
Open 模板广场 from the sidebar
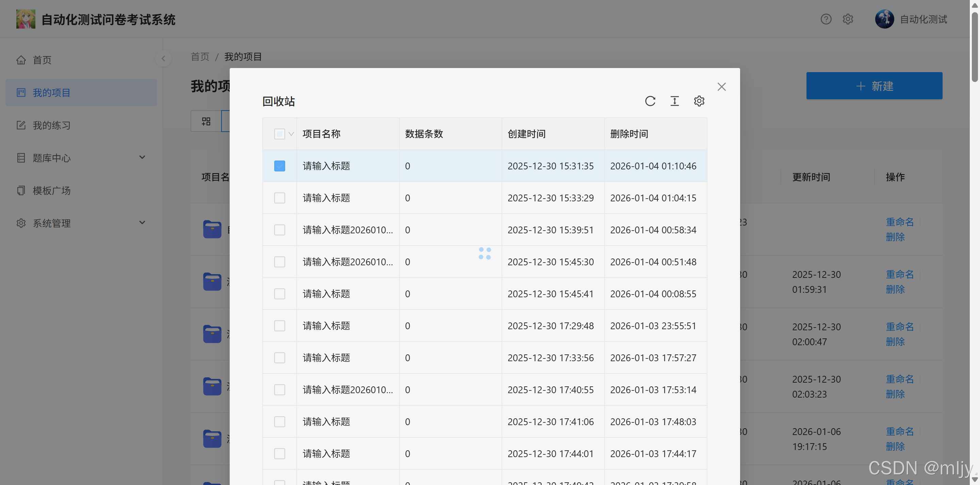(x=51, y=190)
